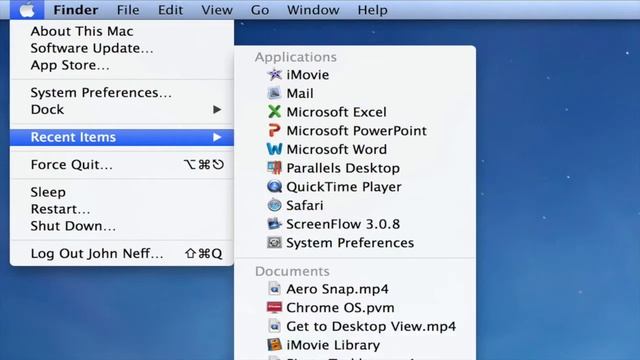Click the iMovie Library film icon
This screenshot has height=360, width=640.
[274, 345]
